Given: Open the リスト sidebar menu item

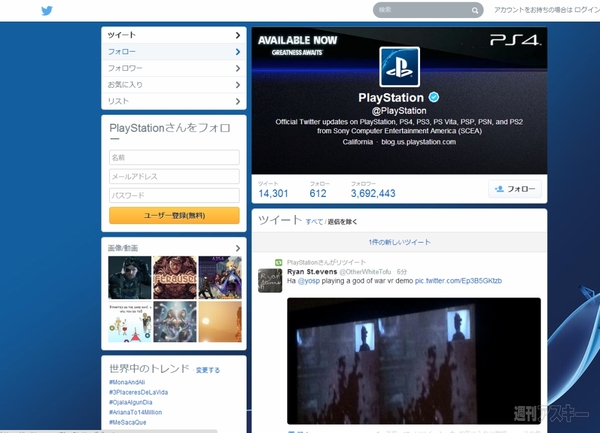Looking at the screenshot, I should pyautogui.click(x=174, y=101).
